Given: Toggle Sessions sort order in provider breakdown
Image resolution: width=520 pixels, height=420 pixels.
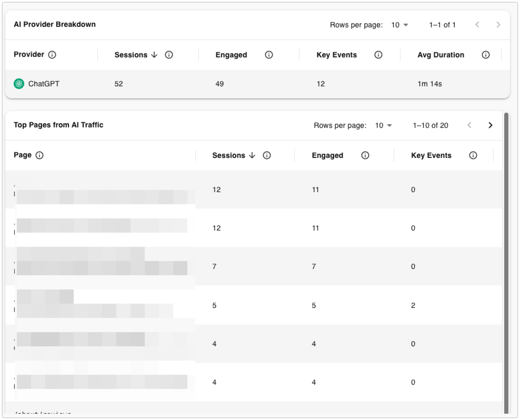Looking at the screenshot, I should pos(154,55).
